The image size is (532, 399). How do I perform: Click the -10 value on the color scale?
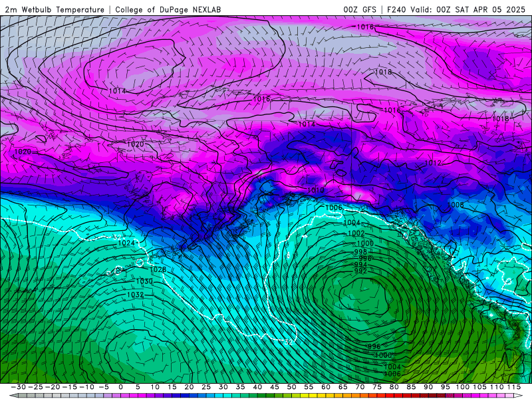click(86, 387)
